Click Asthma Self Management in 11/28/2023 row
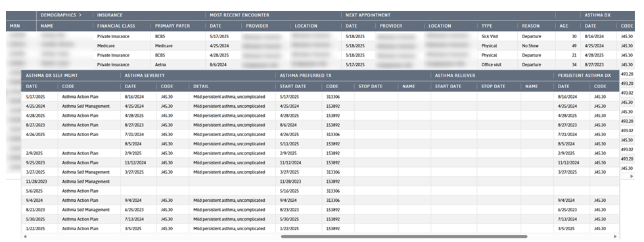The width and height of the screenshot is (644, 242). (x=86, y=182)
